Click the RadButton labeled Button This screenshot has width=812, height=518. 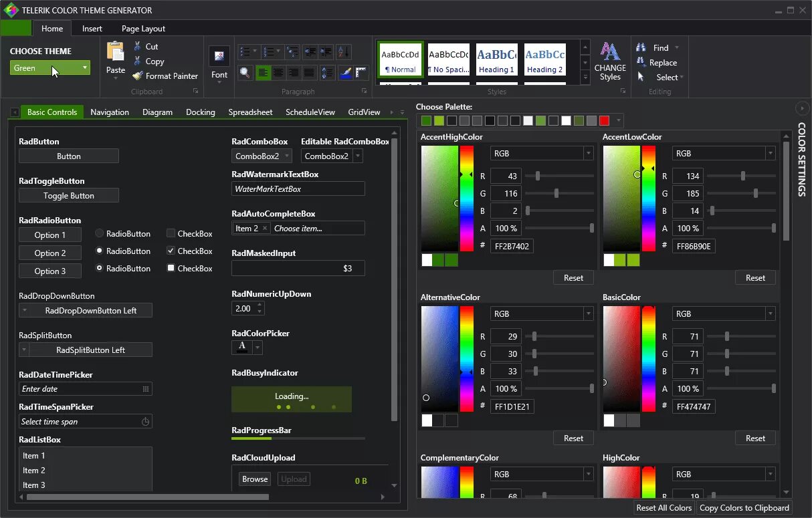pos(69,156)
